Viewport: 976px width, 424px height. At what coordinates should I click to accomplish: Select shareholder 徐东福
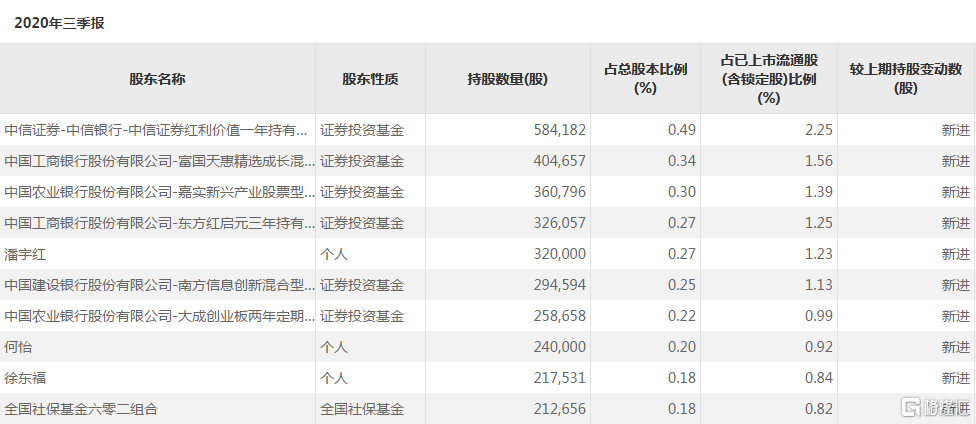[26, 378]
